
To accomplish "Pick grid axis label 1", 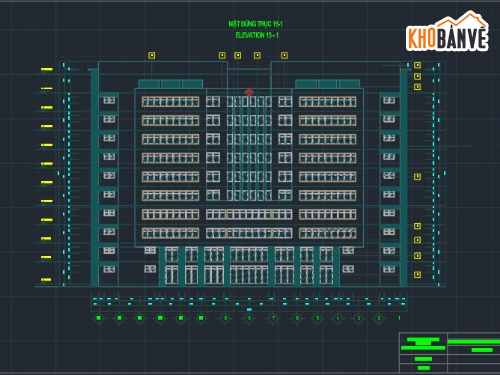I will (399, 318).
